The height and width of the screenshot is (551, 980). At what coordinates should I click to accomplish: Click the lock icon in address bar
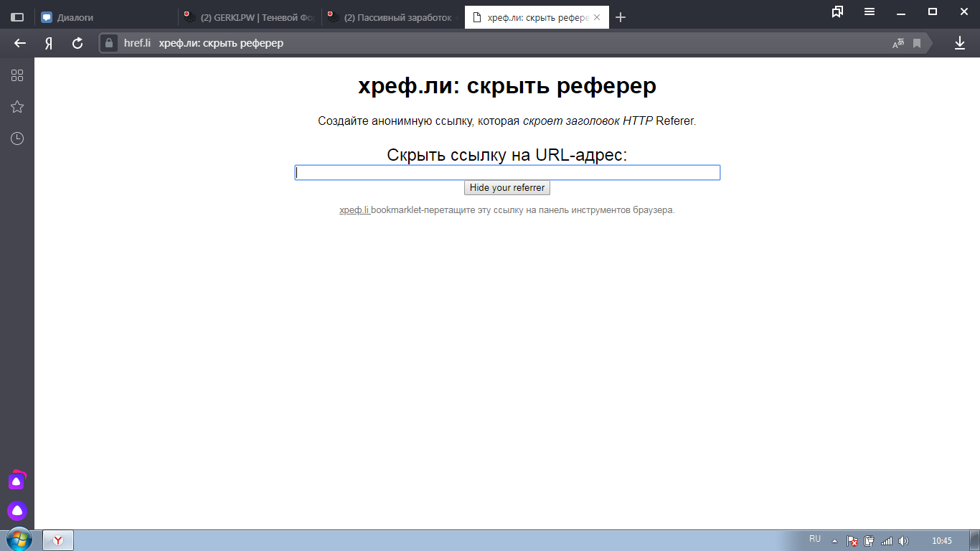pos(109,43)
